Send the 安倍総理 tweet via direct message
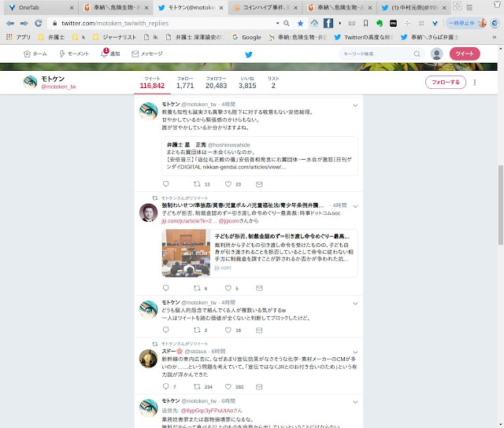Screen dimensions: 504x428 click(259, 184)
